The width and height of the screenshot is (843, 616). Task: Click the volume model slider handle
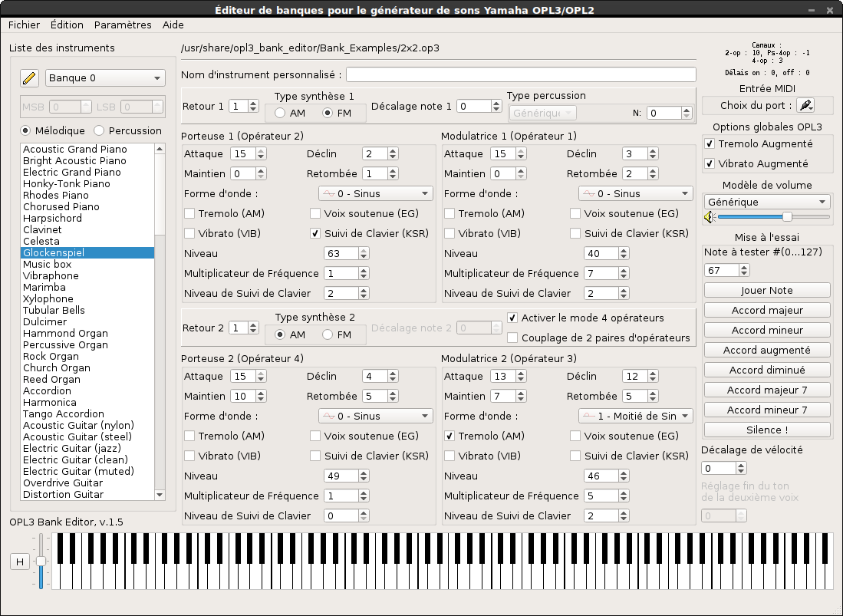pos(787,217)
